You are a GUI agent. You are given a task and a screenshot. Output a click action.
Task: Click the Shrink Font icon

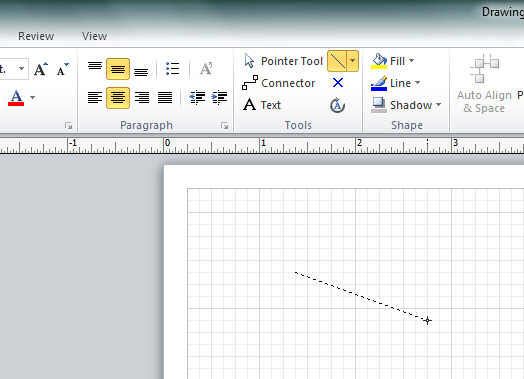click(62, 69)
